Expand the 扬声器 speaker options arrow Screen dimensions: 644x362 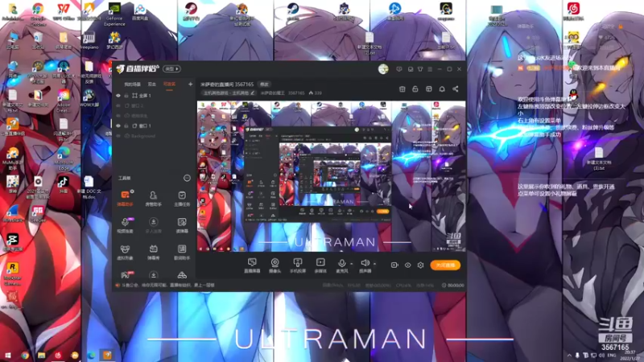coord(374,264)
